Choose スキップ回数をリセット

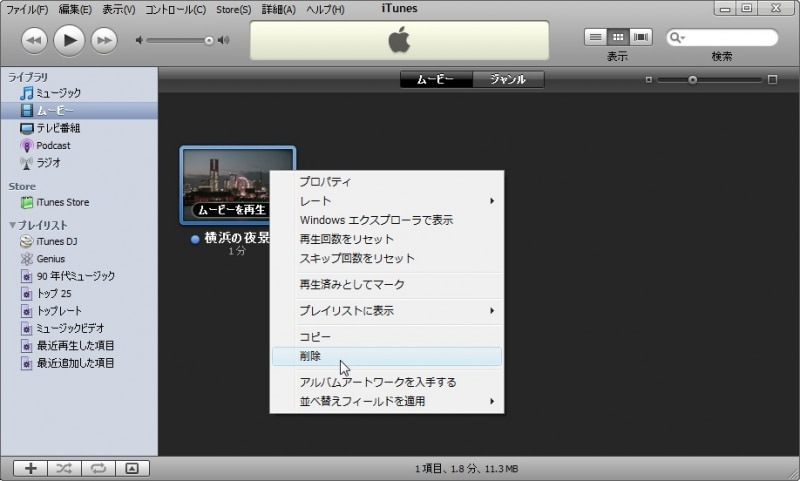[x=387, y=258]
